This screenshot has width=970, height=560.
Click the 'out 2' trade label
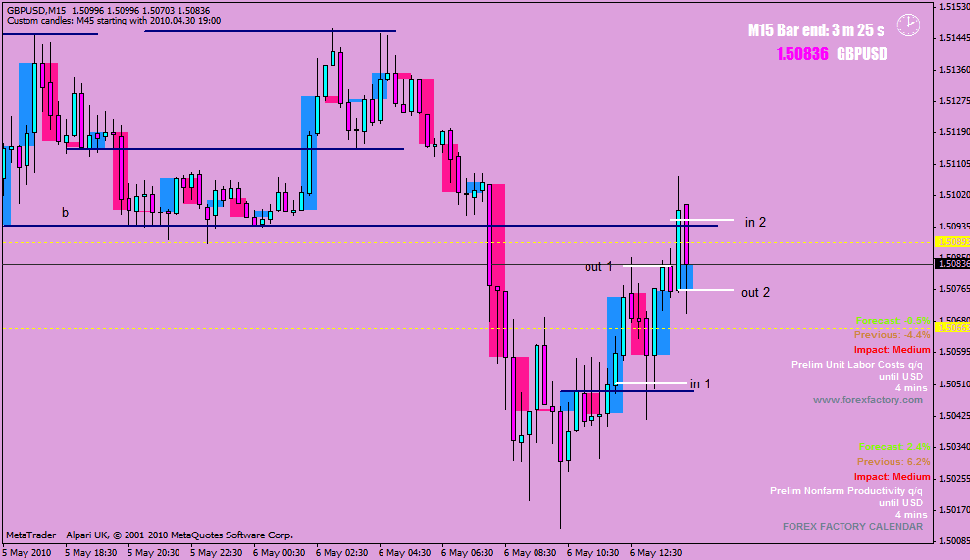(x=755, y=292)
